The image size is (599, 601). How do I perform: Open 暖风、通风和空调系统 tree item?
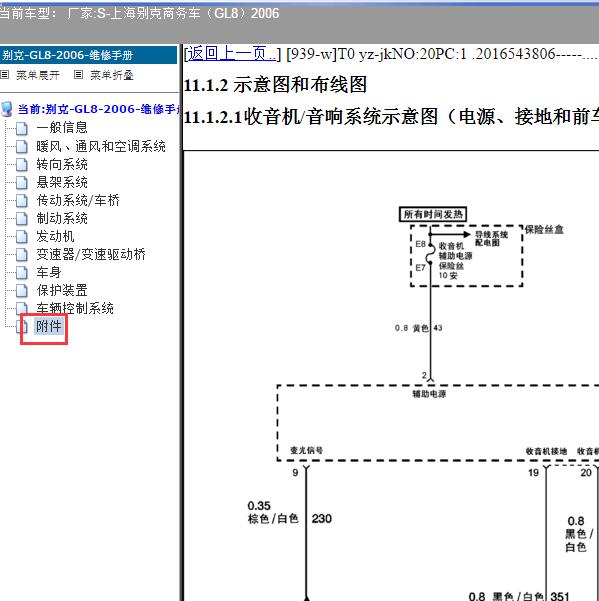101,146
